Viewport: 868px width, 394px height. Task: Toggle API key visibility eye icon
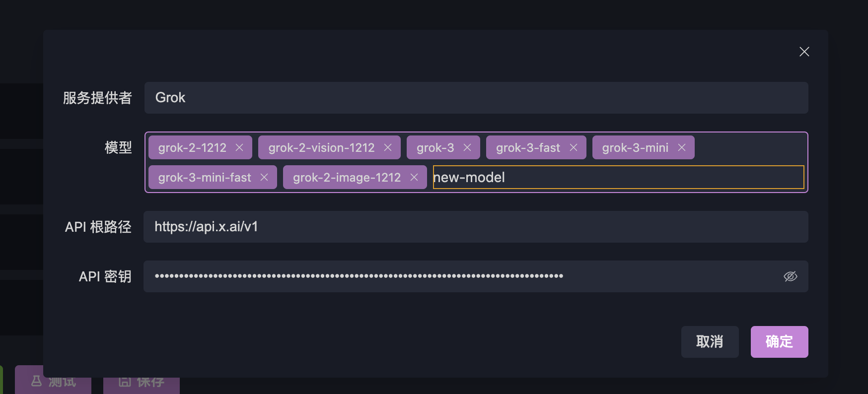coord(790,276)
